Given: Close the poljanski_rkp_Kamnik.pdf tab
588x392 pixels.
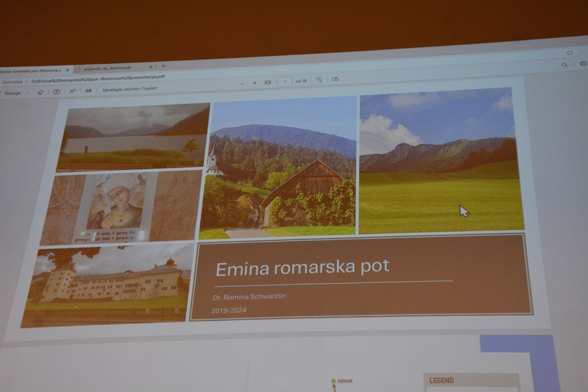Looking at the screenshot, I should tap(150, 67).
